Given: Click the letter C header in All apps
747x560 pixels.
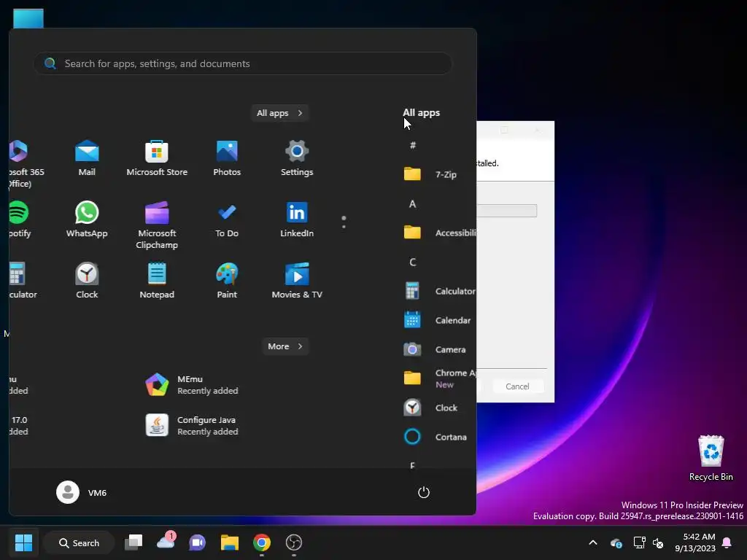Looking at the screenshot, I should (413, 262).
